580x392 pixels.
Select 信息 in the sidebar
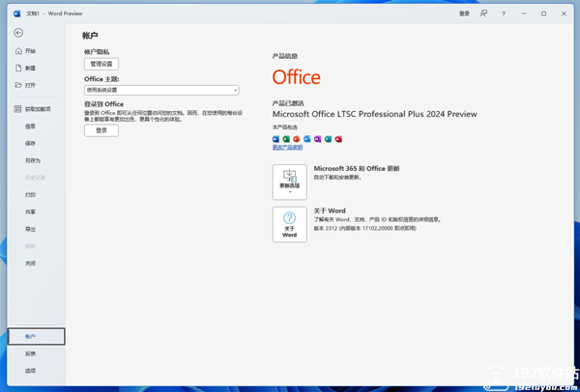(30, 126)
